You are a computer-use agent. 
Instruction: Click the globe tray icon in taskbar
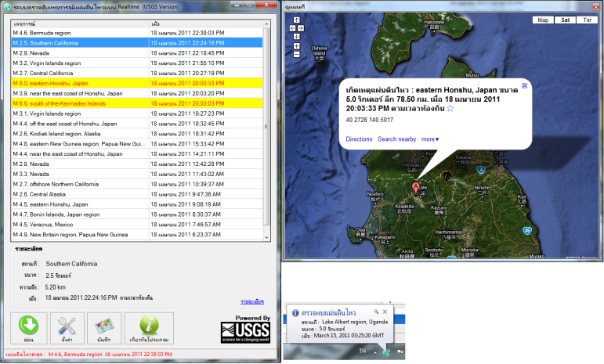pyautogui.click(x=386, y=352)
